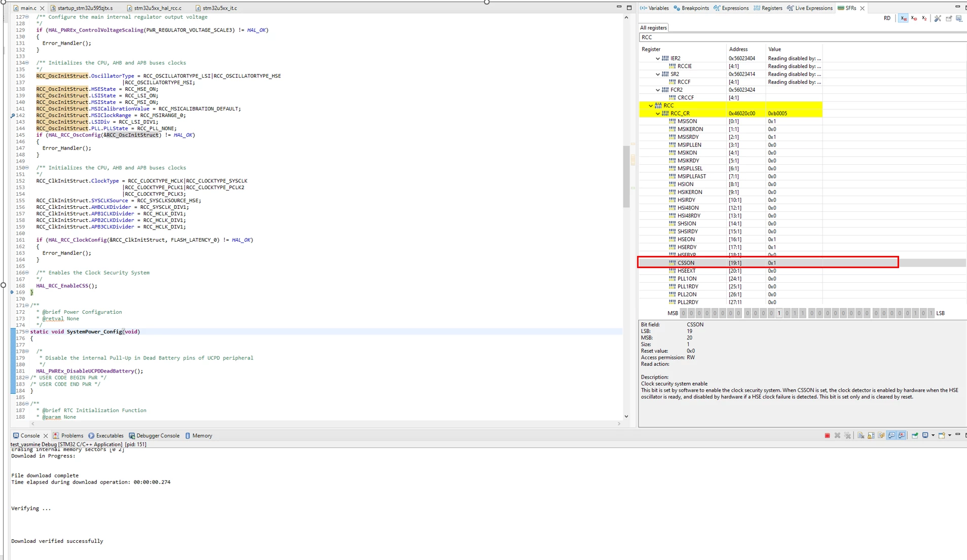This screenshot has width=967, height=560.
Task: Open Display Selected Console dropdown arrow
Action: 933,436
